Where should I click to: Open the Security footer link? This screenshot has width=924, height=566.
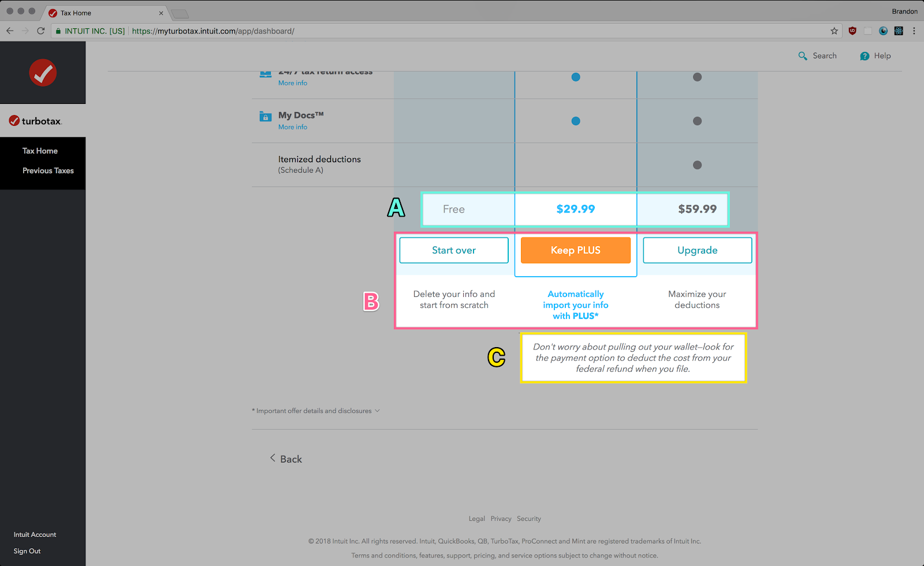(x=529, y=519)
